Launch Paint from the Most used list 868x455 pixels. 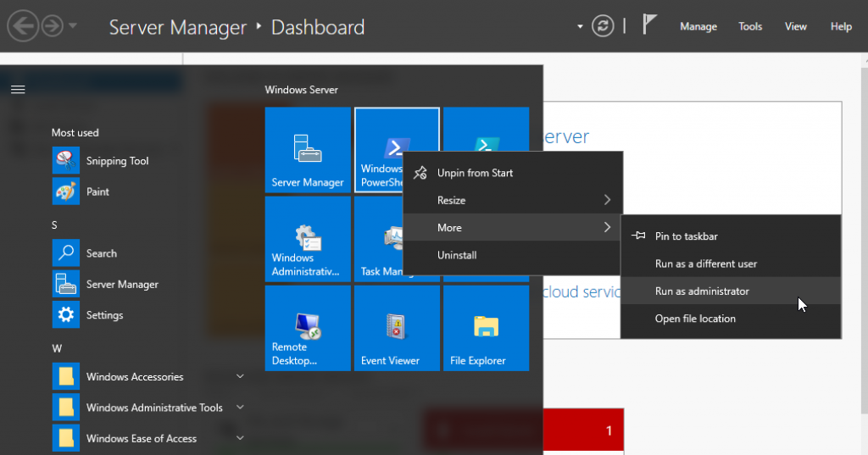[97, 191]
